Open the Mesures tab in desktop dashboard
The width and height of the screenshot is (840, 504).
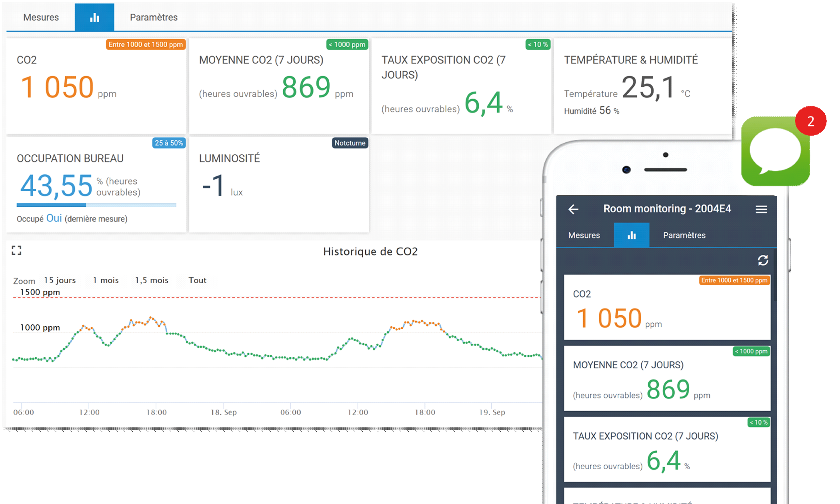tap(41, 17)
